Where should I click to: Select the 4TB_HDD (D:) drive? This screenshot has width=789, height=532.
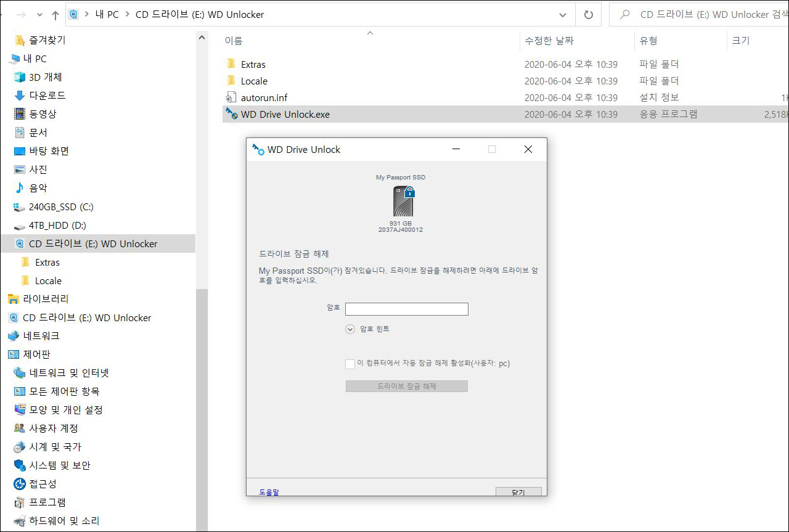tap(57, 225)
